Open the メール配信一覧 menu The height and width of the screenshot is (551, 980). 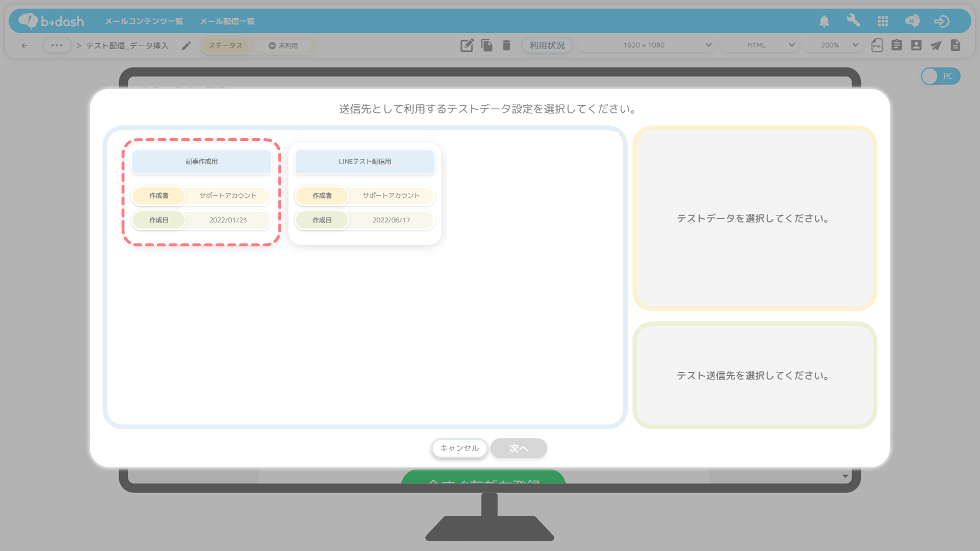point(227,21)
